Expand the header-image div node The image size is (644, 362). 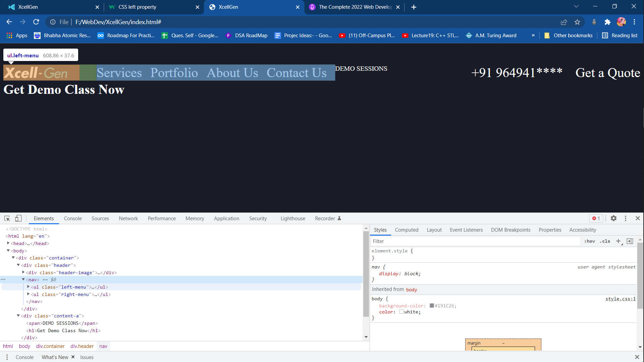coord(23,272)
